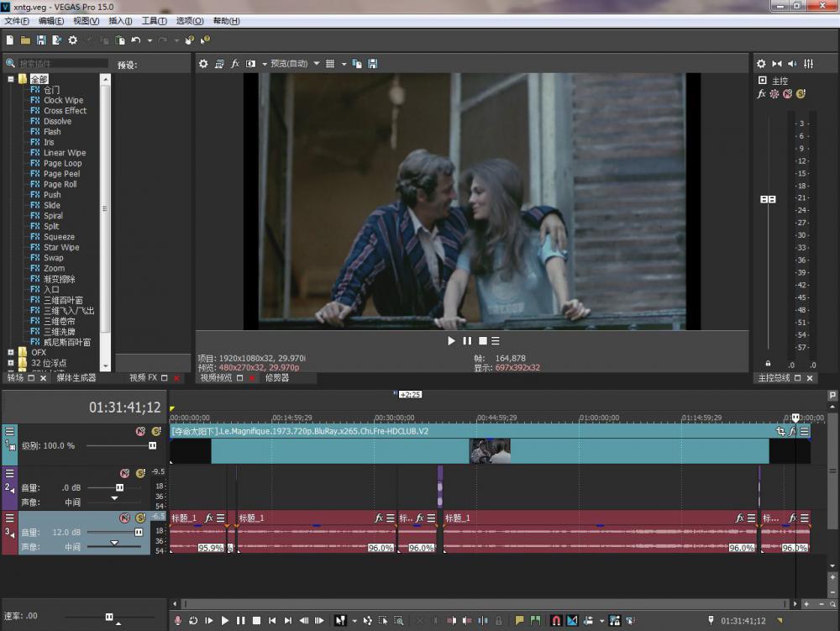Click the Paste clipboard icon

(x=120, y=40)
